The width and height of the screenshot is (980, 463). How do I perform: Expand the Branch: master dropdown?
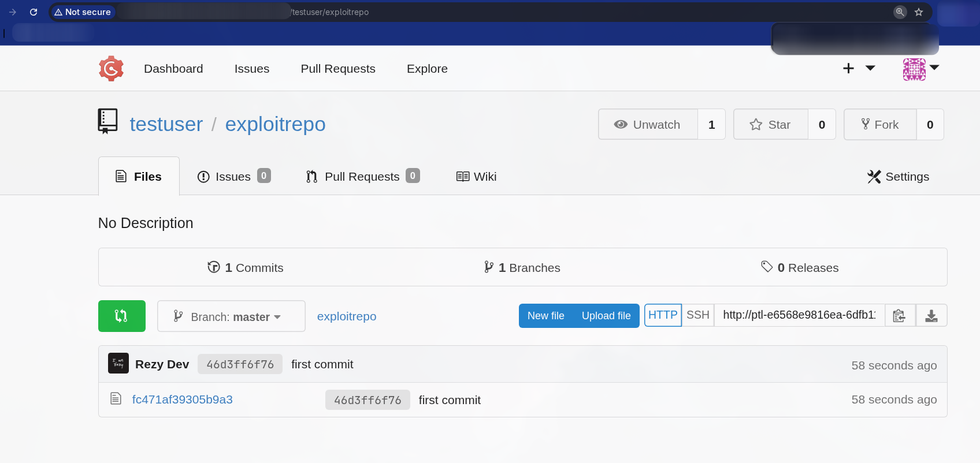(x=231, y=316)
